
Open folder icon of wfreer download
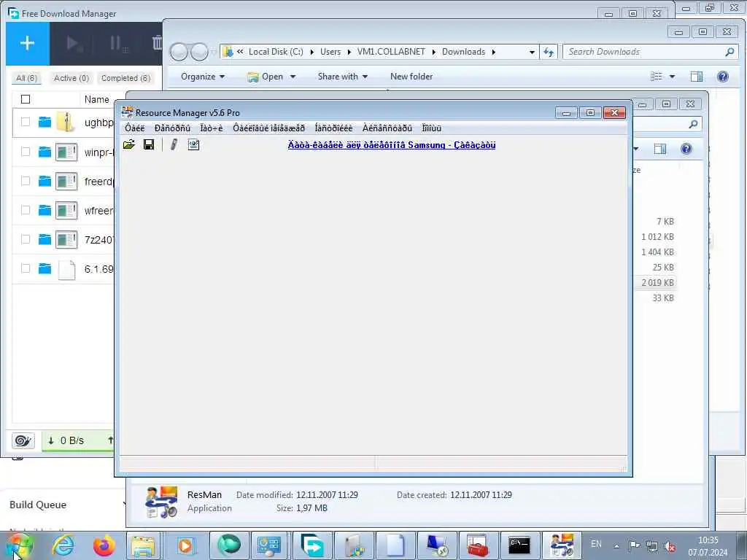pos(44,210)
